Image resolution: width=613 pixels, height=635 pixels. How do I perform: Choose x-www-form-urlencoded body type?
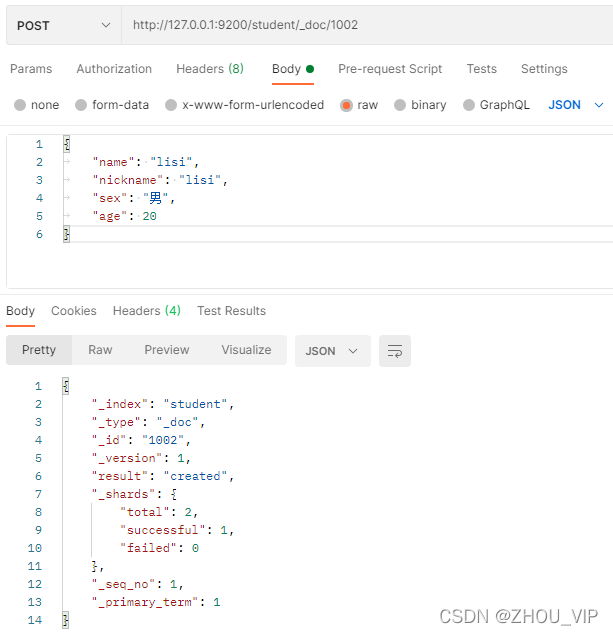[x=171, y=105]
